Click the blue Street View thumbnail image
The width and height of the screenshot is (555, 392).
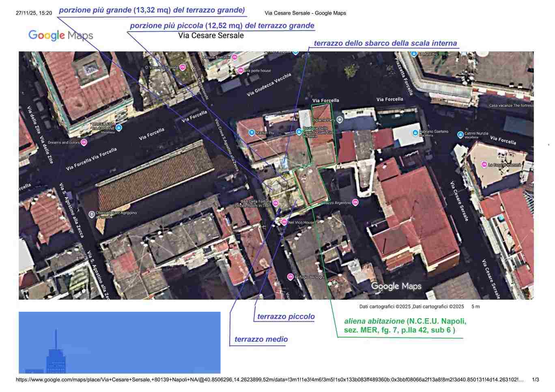click(119, 342)
